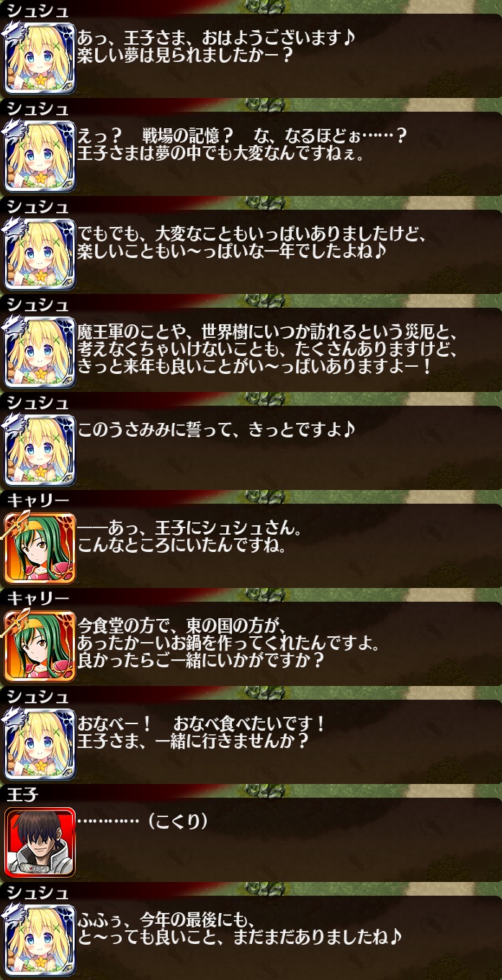Screen dimensions: 502x980
Task: Click Carrie's portrait next to こんなところにいたんですね
Action: pyautogui.click(x=40, y=548)
